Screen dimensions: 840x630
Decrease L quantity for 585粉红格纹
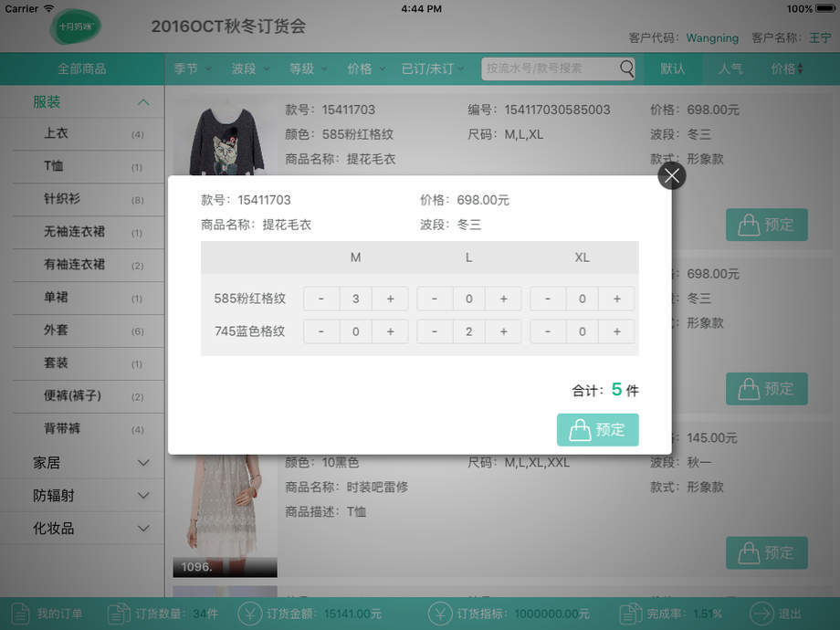click(x=435, y=299)
